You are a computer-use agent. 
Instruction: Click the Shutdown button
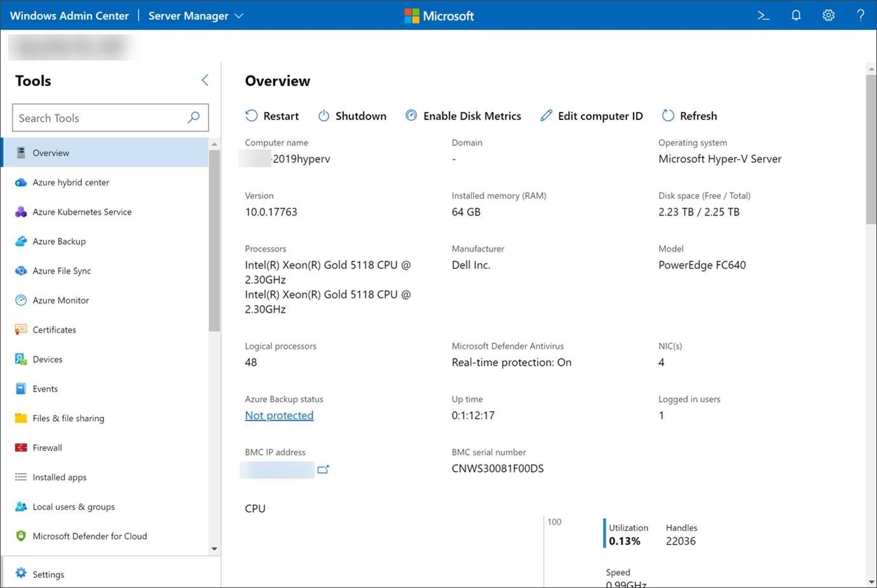tap(352, 116)
